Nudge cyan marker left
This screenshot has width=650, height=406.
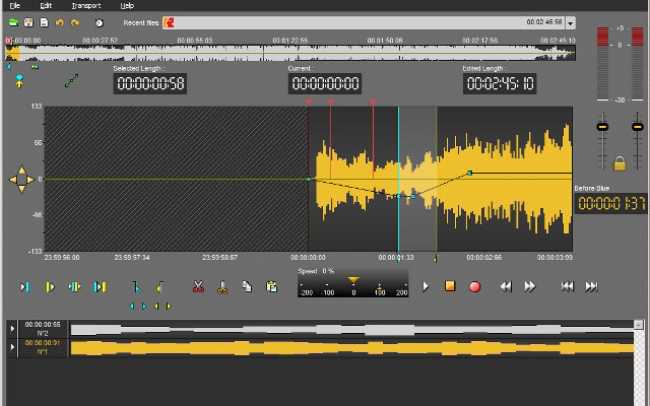132,306
